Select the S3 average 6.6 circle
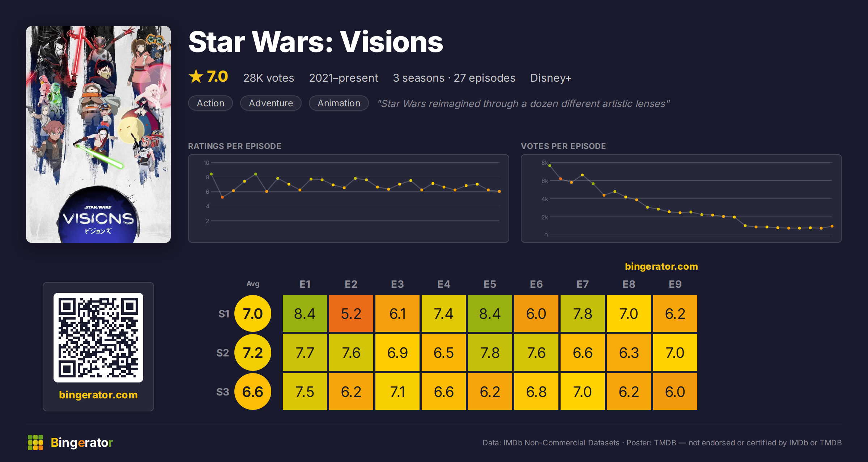 tap(253, 392)
